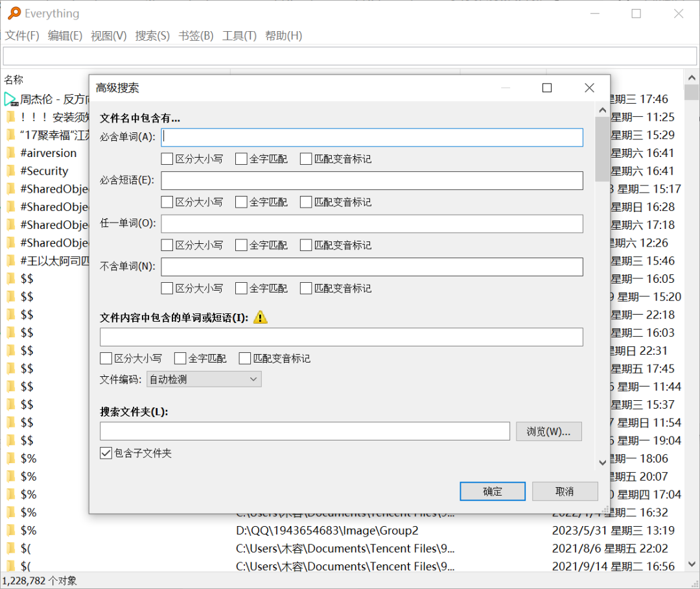Click the media file icon for 周杰伦 - 反方向
Viewport: 700px width, 589px height.
pyautogui.click(x=11, y=99)
